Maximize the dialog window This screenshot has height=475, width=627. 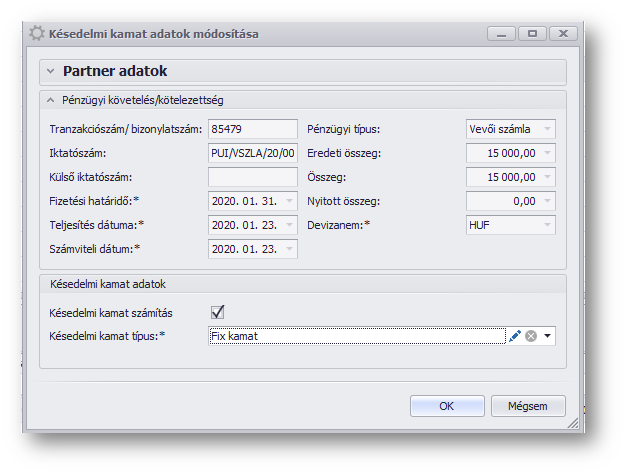coord(532,34)
